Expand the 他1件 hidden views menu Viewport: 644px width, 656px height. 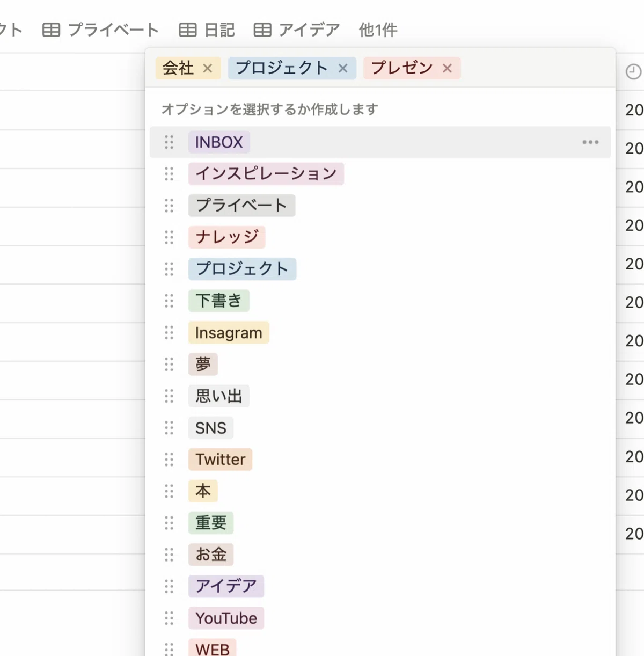tap(378, 30)
